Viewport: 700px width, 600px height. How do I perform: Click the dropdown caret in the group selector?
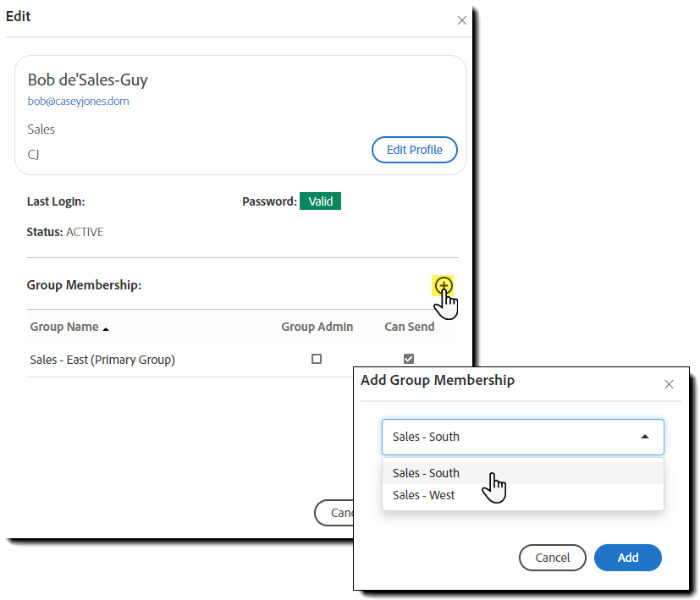pos(645,437)
